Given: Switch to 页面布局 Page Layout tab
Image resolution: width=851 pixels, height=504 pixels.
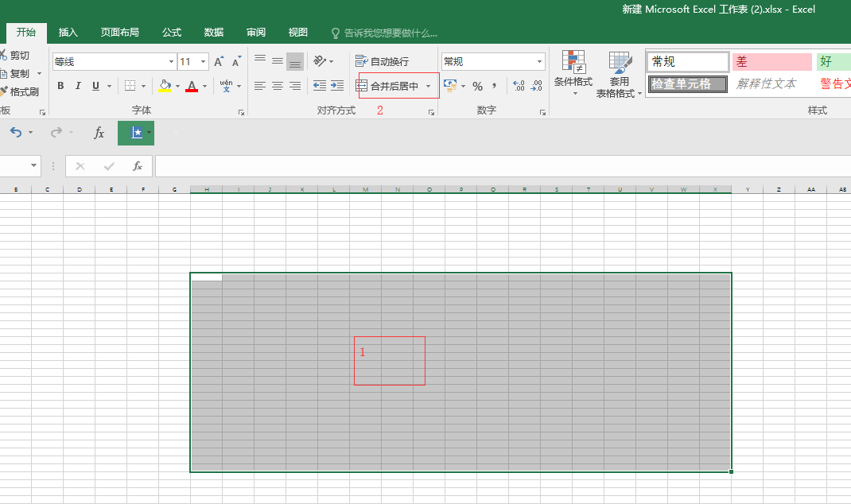Looking at the screenshot, I should click(119, 33).
